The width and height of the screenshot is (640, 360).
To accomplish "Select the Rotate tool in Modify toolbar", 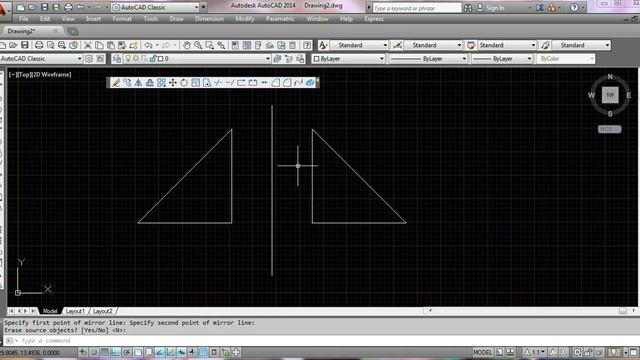I will pos(184,83).
